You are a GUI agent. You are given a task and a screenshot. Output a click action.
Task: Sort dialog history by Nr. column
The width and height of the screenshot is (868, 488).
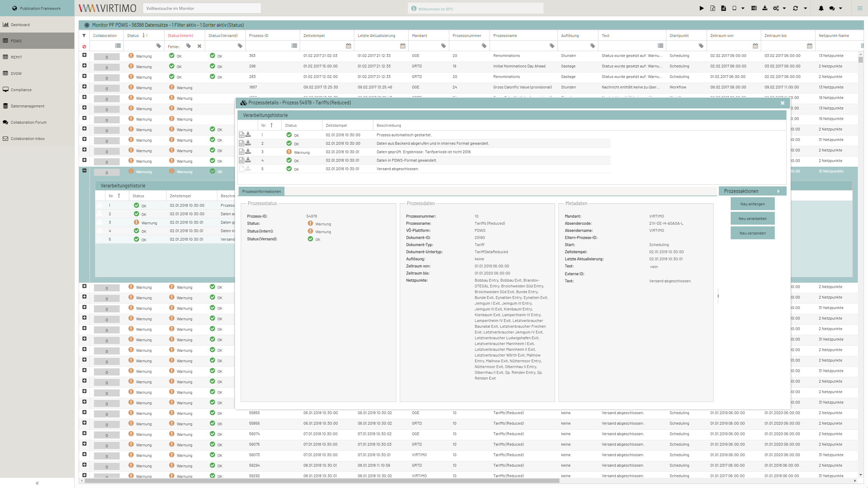(x=270, y=125)
